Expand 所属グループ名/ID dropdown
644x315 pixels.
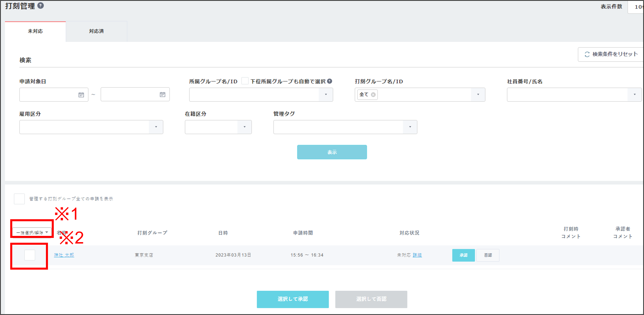326,95
